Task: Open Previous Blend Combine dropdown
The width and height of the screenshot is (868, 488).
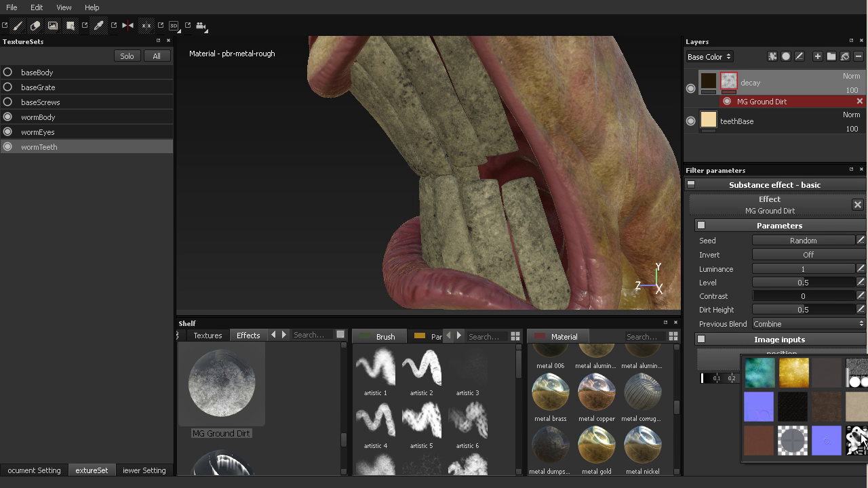Action: [808, 324]
